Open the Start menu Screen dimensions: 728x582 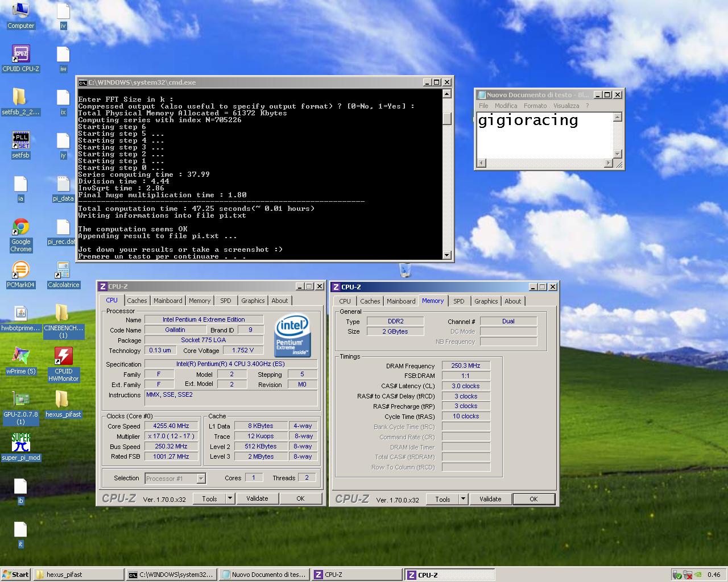[16, 575]
